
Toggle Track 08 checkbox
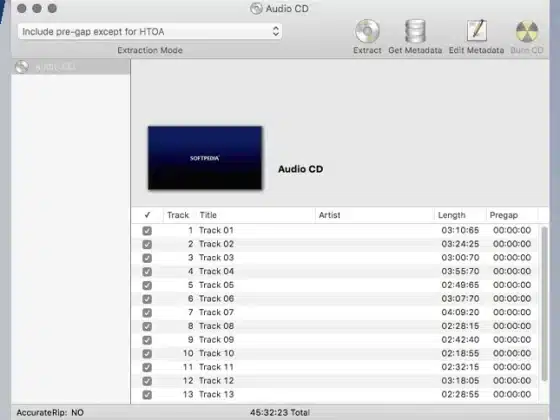pos(147,326)
